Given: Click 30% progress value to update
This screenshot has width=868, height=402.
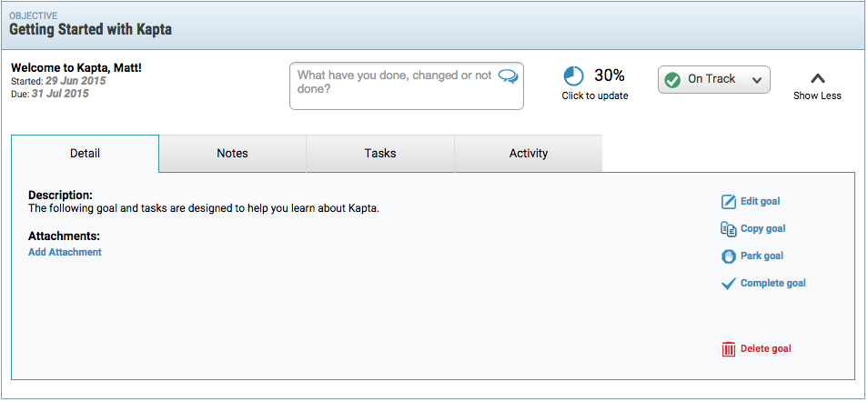Looking at the screenshot, I should 610,75.
